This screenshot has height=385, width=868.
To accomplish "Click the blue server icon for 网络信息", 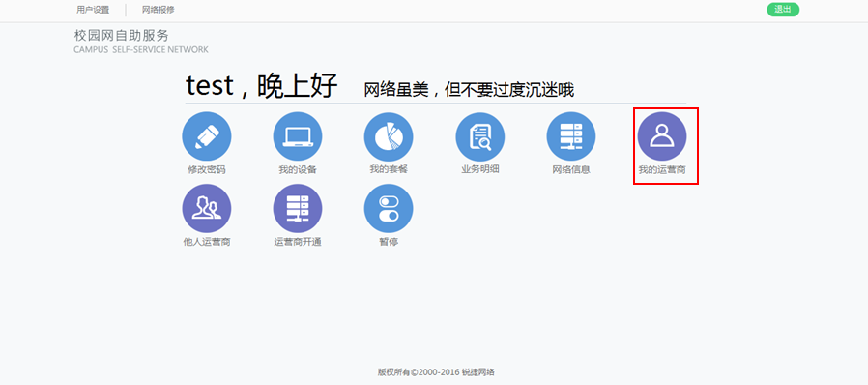I will pyautogui.click(x=570, y=136).
